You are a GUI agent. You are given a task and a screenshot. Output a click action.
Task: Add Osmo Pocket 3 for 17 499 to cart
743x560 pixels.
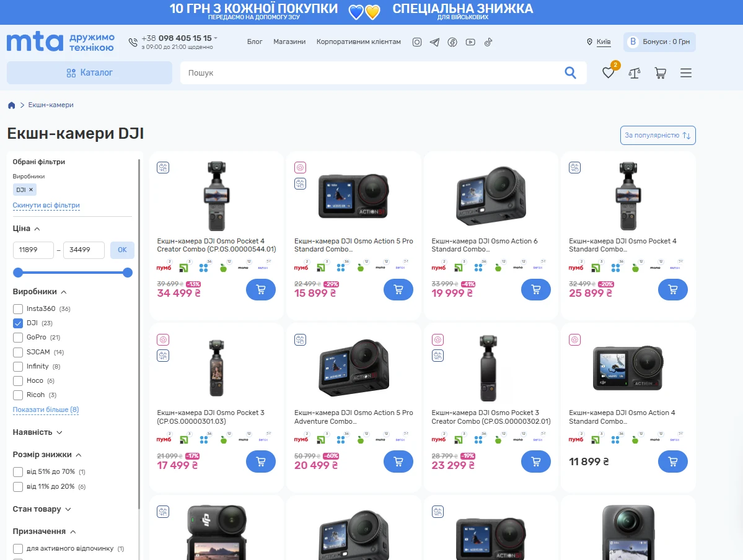pos(261,462)
